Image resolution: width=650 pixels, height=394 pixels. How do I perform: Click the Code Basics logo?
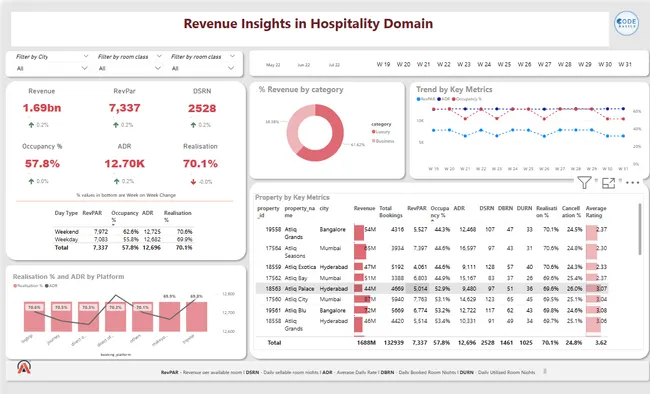coord(626,23)
